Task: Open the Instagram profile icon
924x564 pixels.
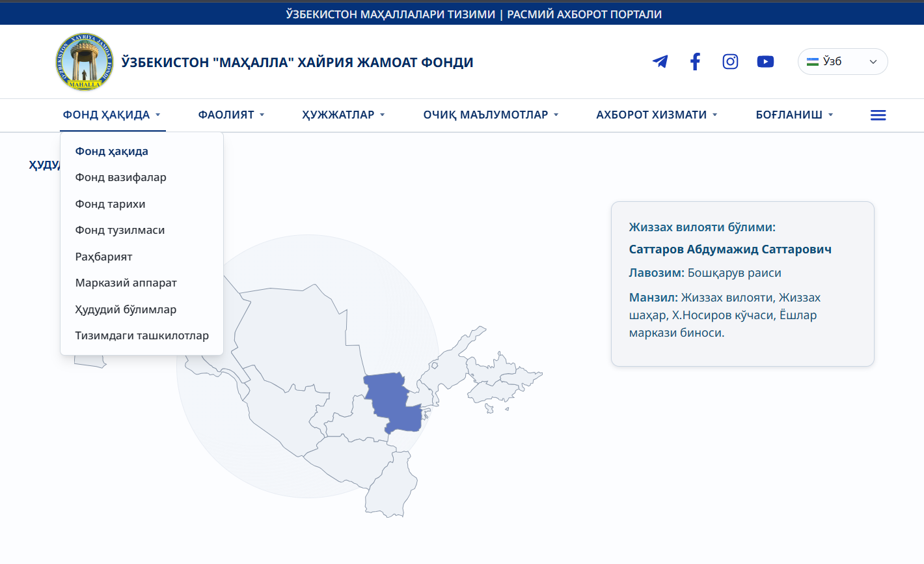Action: tap(730, 62)
